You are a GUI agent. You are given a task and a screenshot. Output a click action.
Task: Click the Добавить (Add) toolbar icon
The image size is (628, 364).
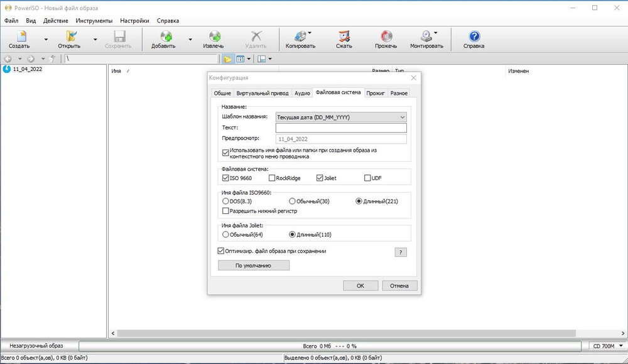(x=163, y=37)
